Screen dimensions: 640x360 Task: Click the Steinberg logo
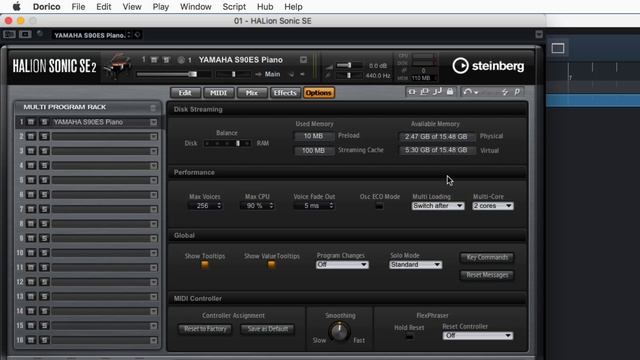[x=488, y=66]
